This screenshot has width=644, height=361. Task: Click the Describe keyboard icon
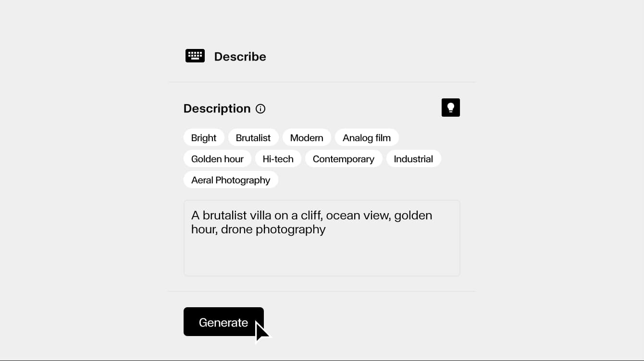(x=195, y=56)
